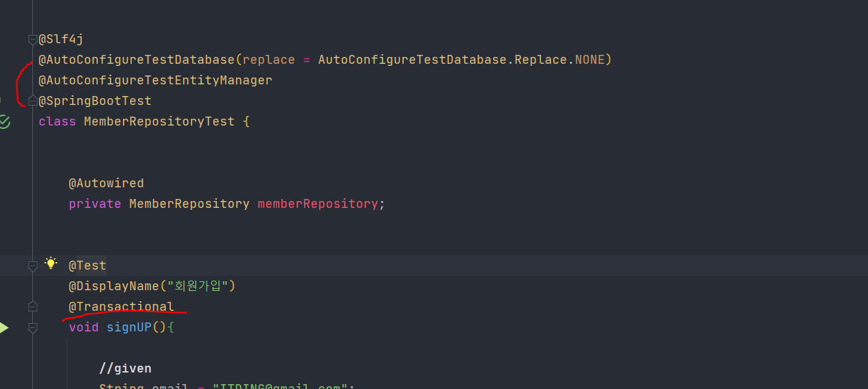Viewport: 868px width, 389px height.
Task: Click the memberRepository field name
Action: point(318,204)
